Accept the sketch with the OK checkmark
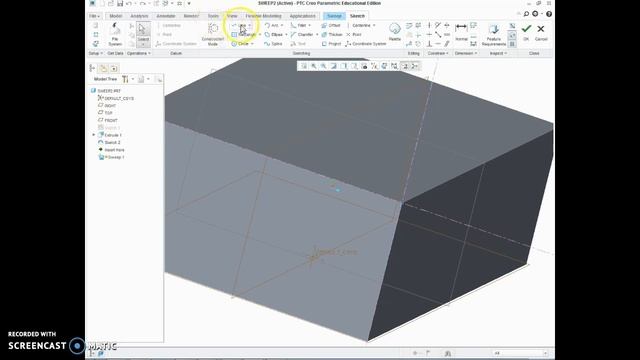 tap(526, 32)
